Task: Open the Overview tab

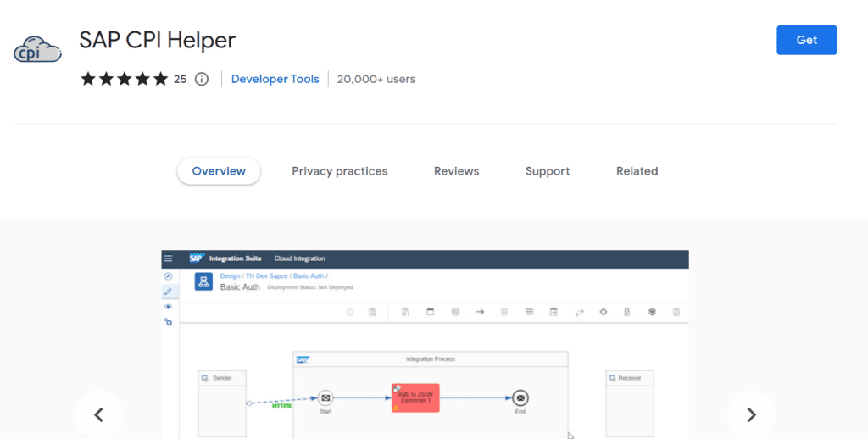Action: tap(219, 171)
